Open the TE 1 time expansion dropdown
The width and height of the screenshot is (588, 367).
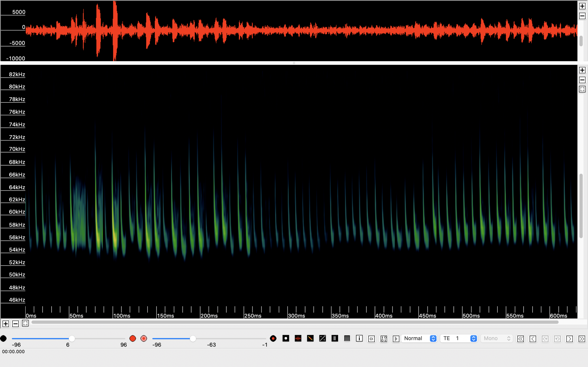(459, 338)
